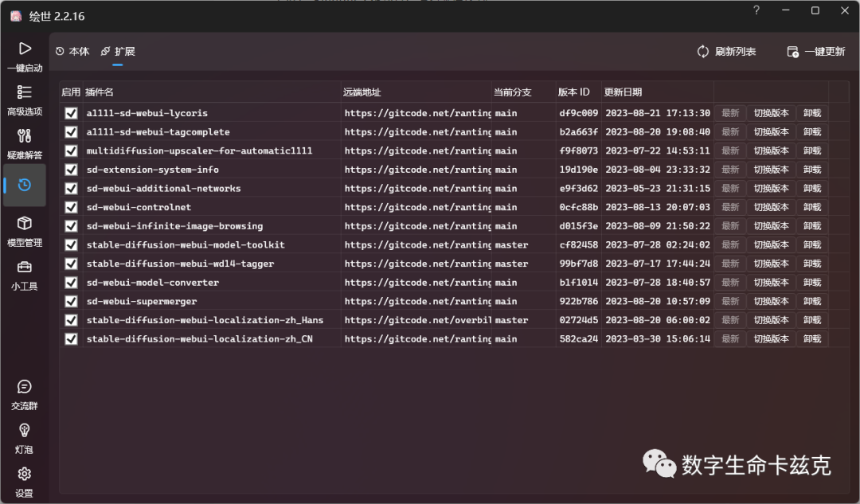860x504 pixels.
Task: Click 最新 for sd-webui-model-converter
Action: tap(730, 283)
